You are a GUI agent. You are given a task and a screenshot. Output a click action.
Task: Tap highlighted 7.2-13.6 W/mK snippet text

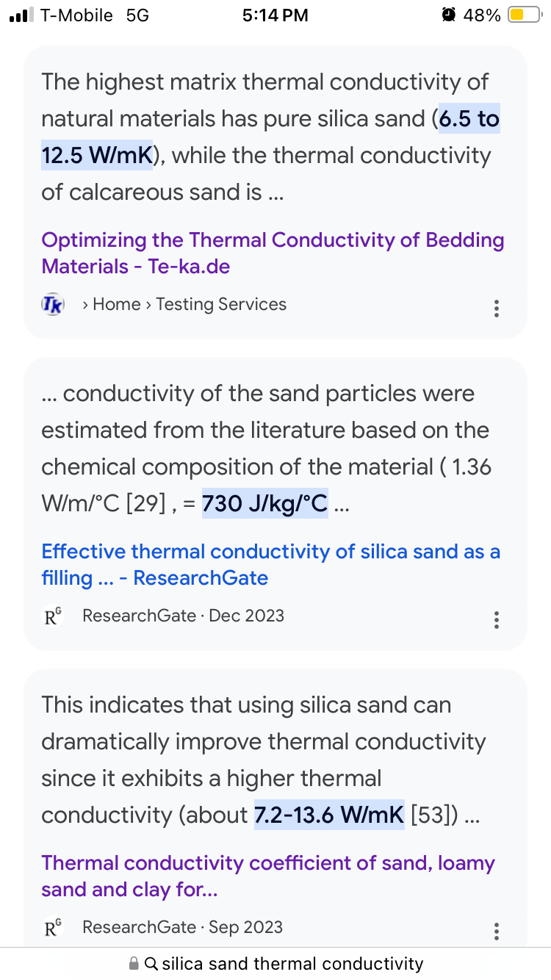[329, 815]
